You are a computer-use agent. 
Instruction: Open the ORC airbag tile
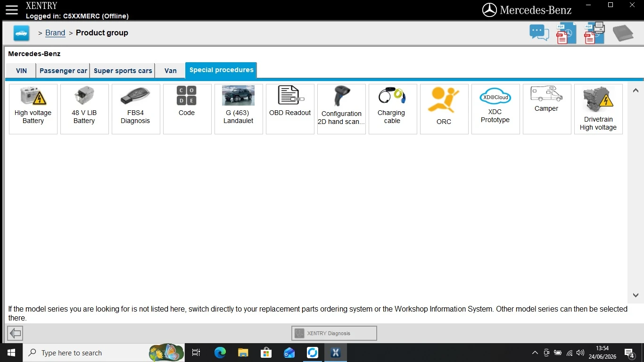click(444, 109)
